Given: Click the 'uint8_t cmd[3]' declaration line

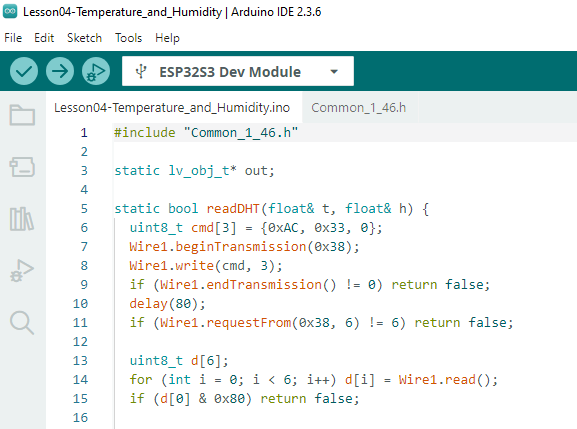Looking at the screenshot, I should 256,228.
